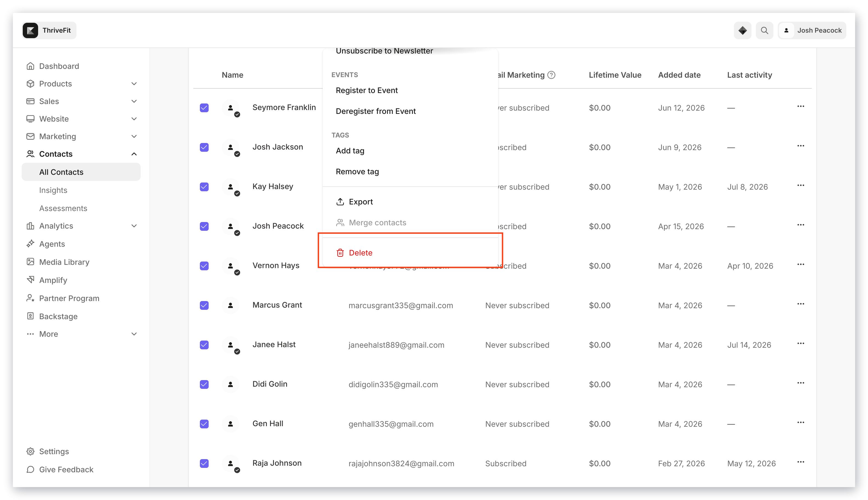Go to Dashboard in sidebar
The width and height of the screenshot is (868, 500).
[x=59, y=66]
